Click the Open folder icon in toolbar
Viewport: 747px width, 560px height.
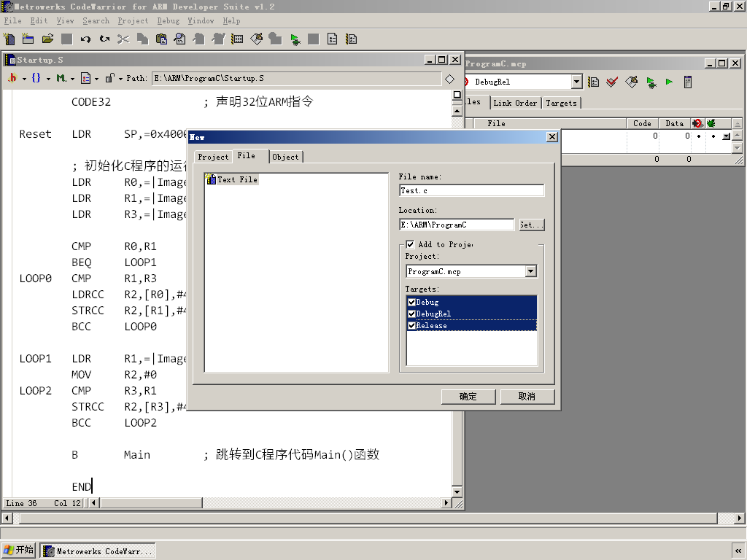47,39
